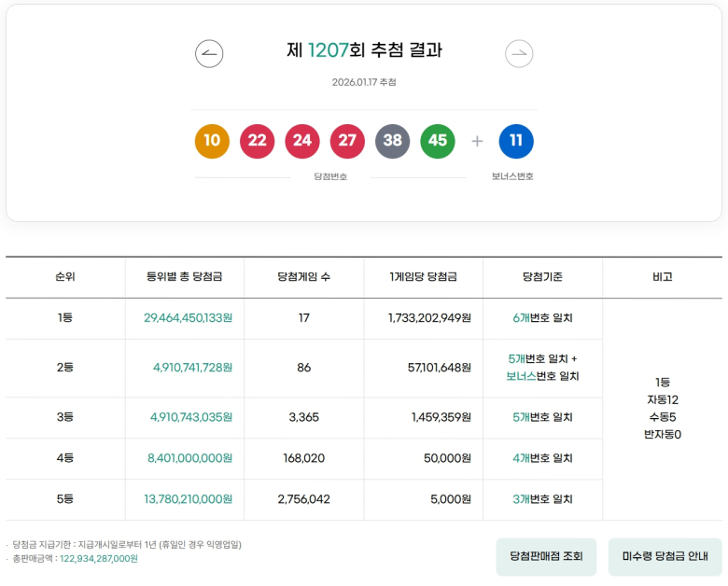This screenshot has height=586, width=728.
Task: Click the red number 22 ball
Action: point(257,141)
